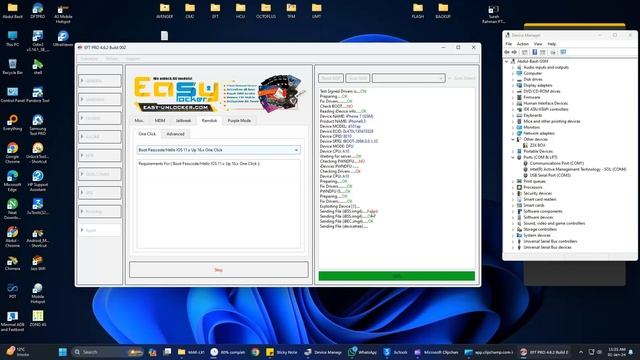This screenshot has height=360, width=640.
Task: Click the second button above the log panel
Action: point(358,78)
